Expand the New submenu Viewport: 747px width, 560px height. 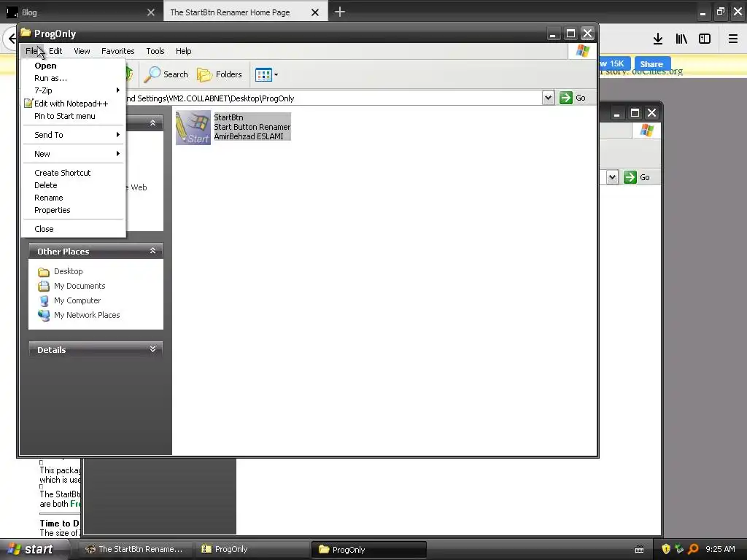click(x=74, y=154)
